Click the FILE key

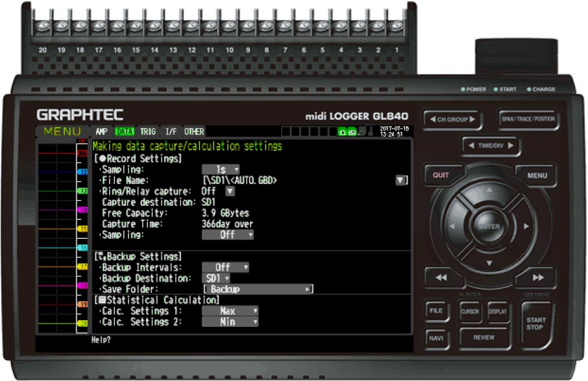tap(436, 311)
